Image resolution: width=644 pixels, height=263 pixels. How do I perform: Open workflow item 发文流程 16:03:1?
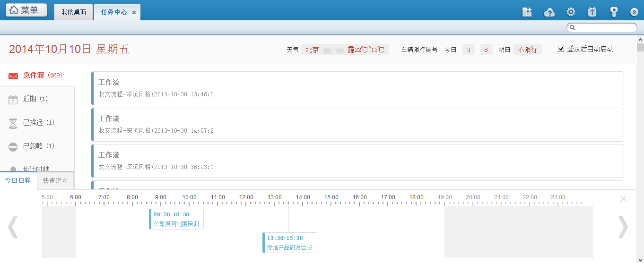(x=357, y=161)
